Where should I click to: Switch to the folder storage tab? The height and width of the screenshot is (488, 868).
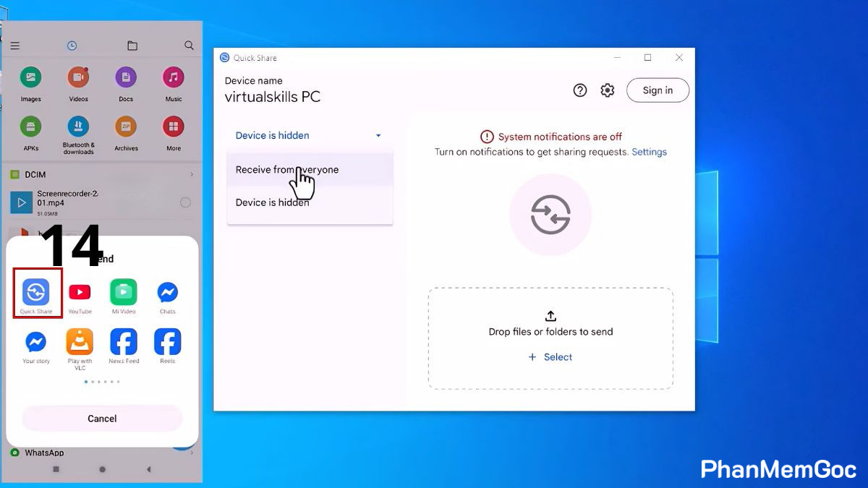pos(132,46)
